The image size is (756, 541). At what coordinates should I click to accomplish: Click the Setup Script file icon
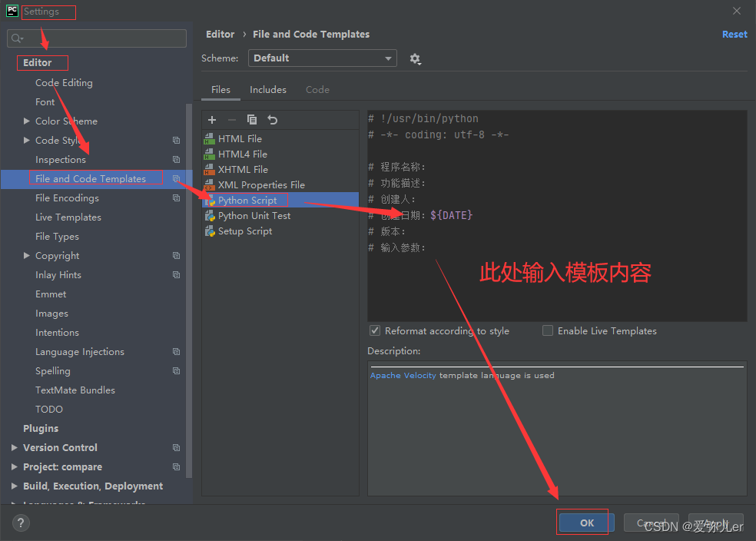click(210, 231)
